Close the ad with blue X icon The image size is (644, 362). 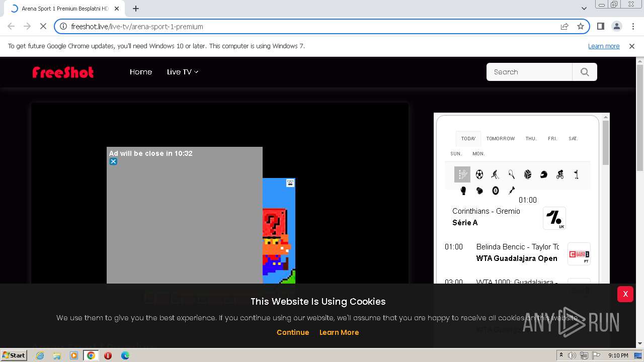[113, 161]
